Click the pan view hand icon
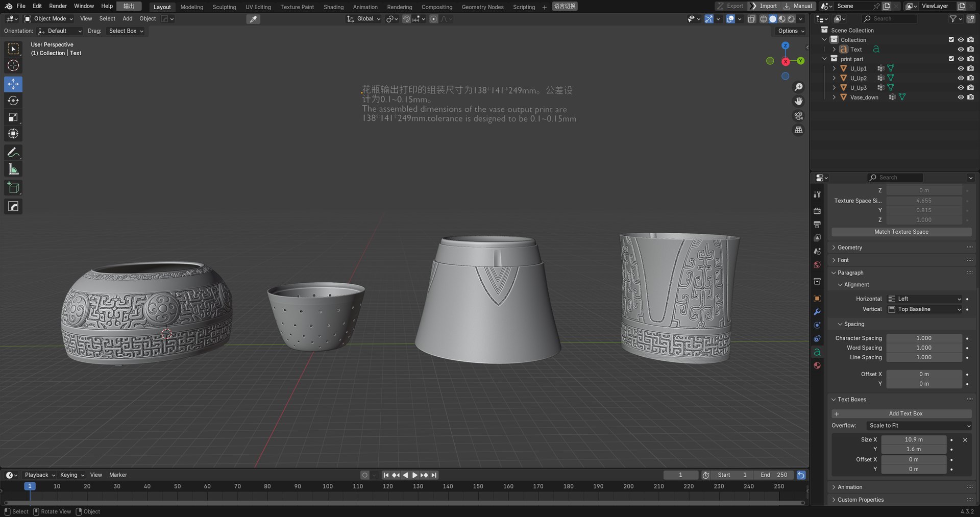The width and height of the screenshot is (980, 517). [799, 102]
